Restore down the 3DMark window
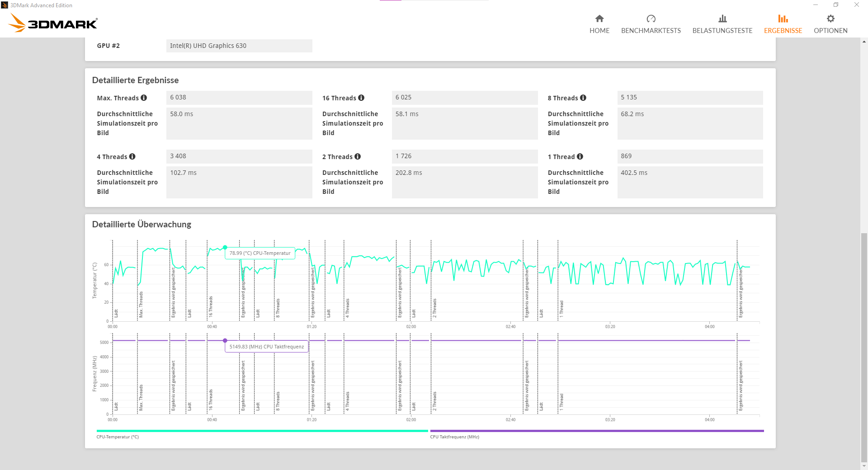The height and width of the screenshot is (470, 868). pyautogui.click(x=836, y=5)
